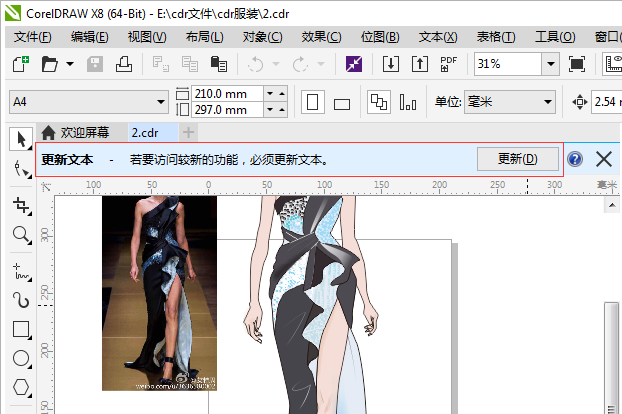Click the Print icon
Viewport: 622px width, 414px height.
click(x=124, y=64)
